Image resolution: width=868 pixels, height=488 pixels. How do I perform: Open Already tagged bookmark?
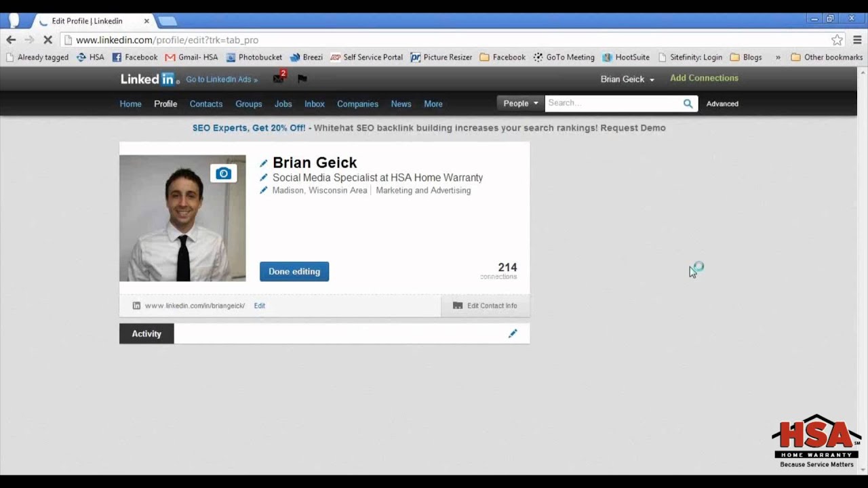[37, 58]
